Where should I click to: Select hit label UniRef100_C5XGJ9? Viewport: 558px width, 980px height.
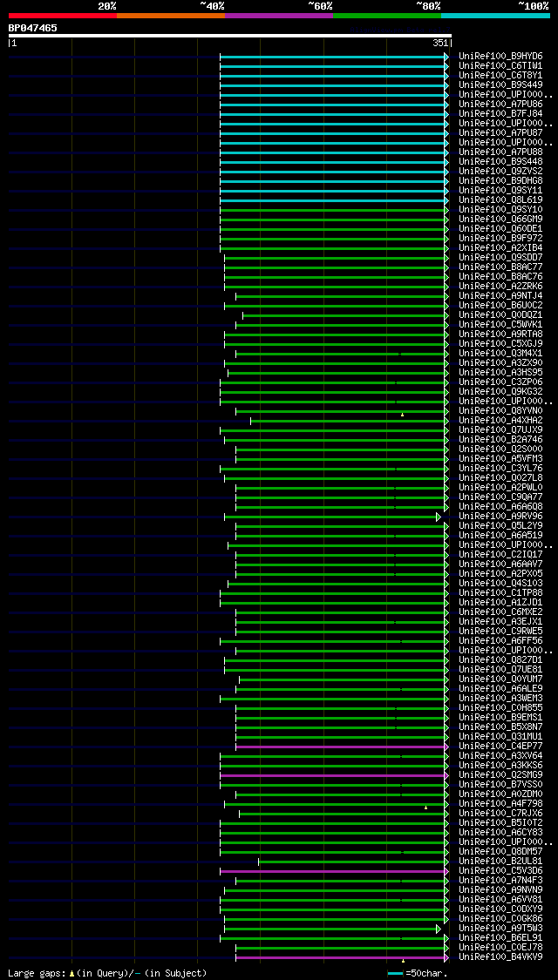(x=500, y=344)
